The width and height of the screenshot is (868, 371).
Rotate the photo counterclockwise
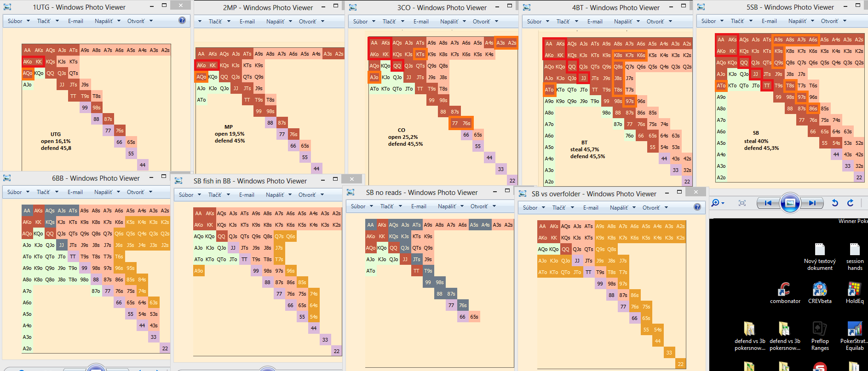[x=835, y=203]
